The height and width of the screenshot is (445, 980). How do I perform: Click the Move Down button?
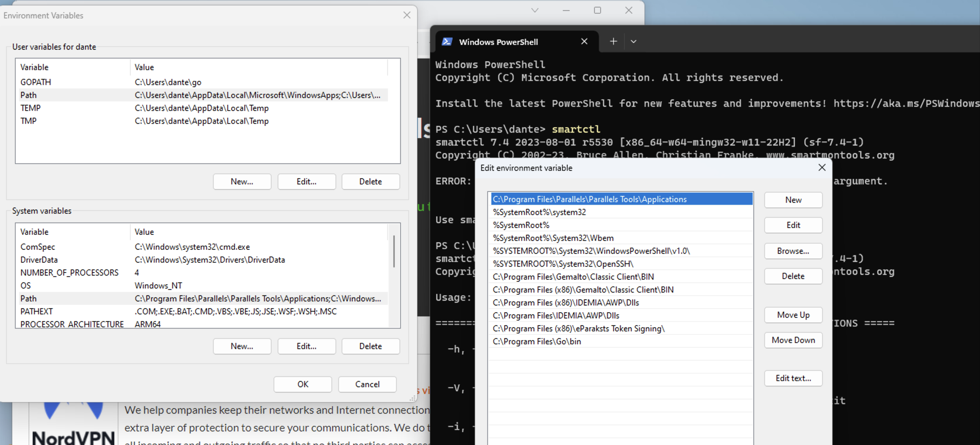click(x=793, y=340)
